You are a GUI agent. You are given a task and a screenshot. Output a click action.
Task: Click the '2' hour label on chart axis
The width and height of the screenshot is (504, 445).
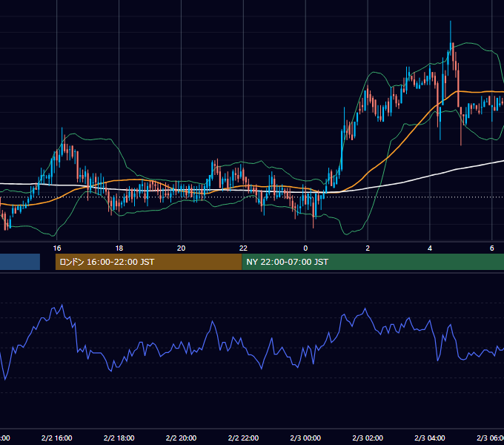click(x=368, y=248)
